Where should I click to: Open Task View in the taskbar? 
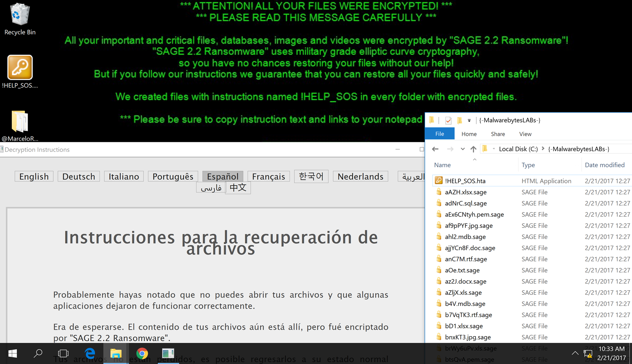63,353
